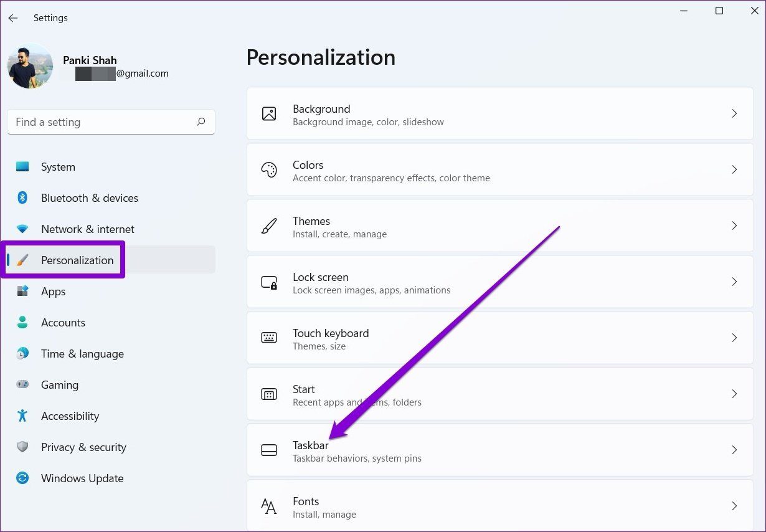Open Bluetooth & devices settings
Viewport: 766px width, 532px height.
111,198
